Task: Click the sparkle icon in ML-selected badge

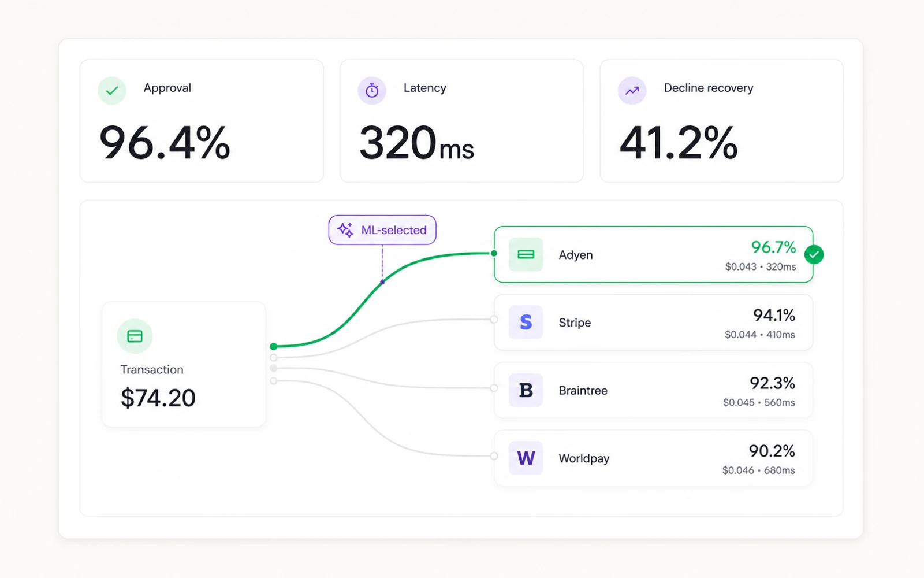Action: (x=345, y=230)
